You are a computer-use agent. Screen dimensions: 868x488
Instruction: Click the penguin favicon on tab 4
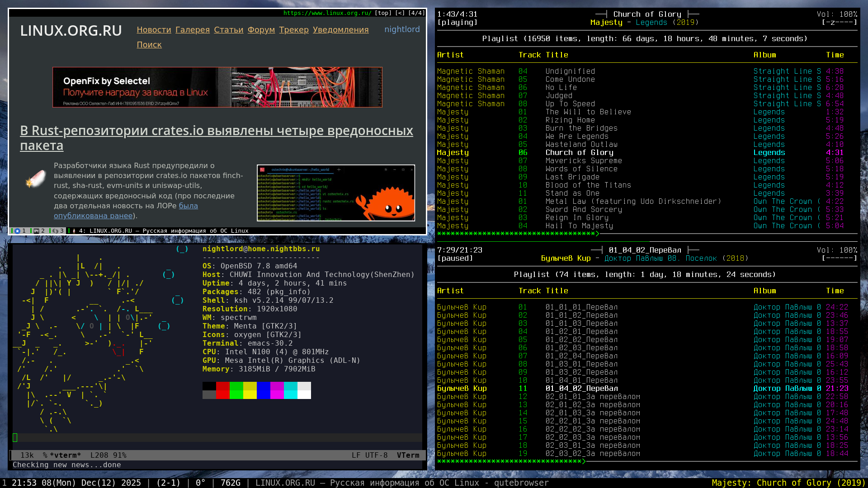(x=74, y=231)
